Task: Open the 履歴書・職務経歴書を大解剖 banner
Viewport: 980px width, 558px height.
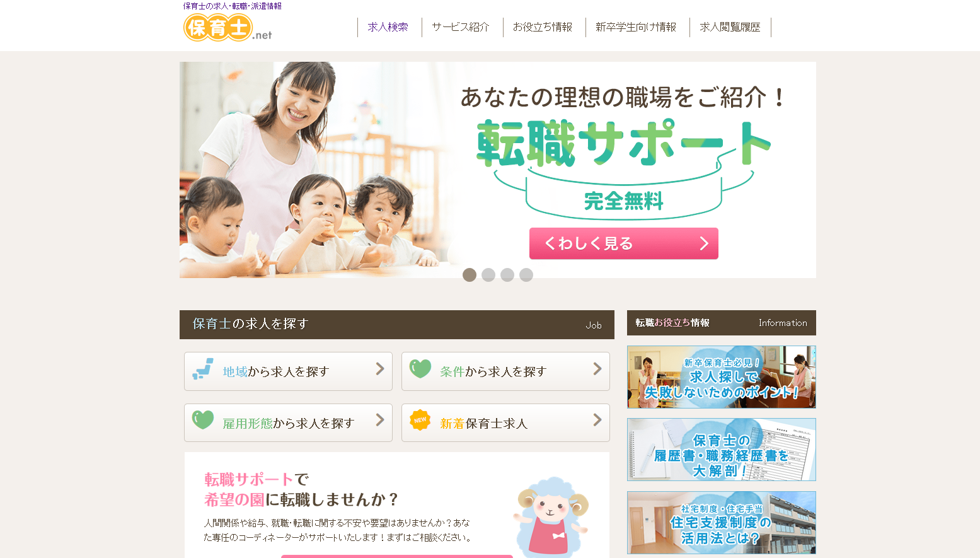Action: (x=722, y=450)
